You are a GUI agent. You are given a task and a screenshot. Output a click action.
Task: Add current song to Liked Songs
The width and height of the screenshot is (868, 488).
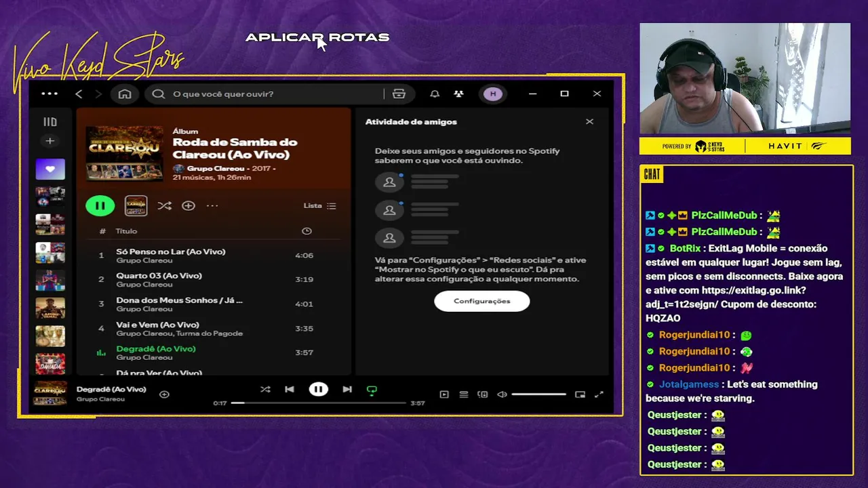point(164,394)
